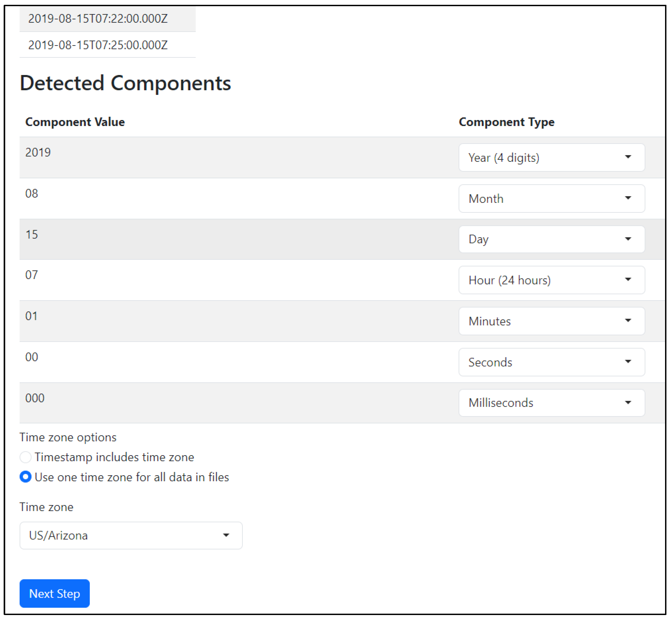Click the 000 component value cell
This screenshot has width=672, height=621.
[35, 398]
